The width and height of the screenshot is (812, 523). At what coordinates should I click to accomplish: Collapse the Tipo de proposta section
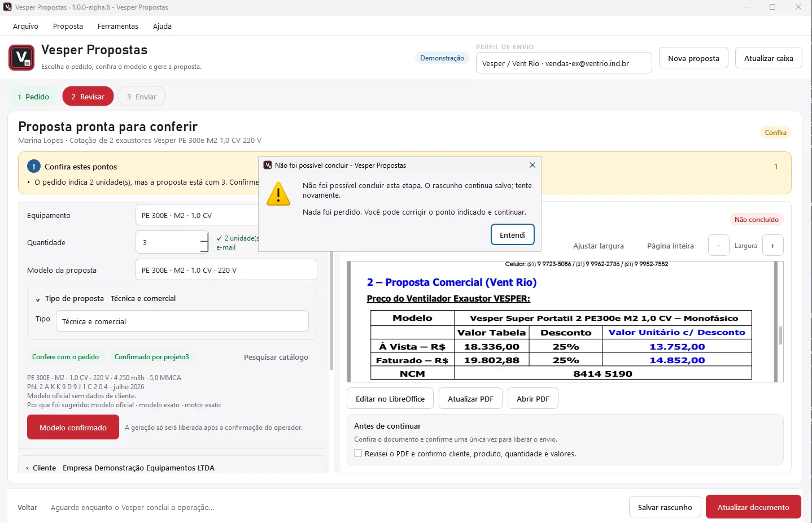click(x=38, y=299)
